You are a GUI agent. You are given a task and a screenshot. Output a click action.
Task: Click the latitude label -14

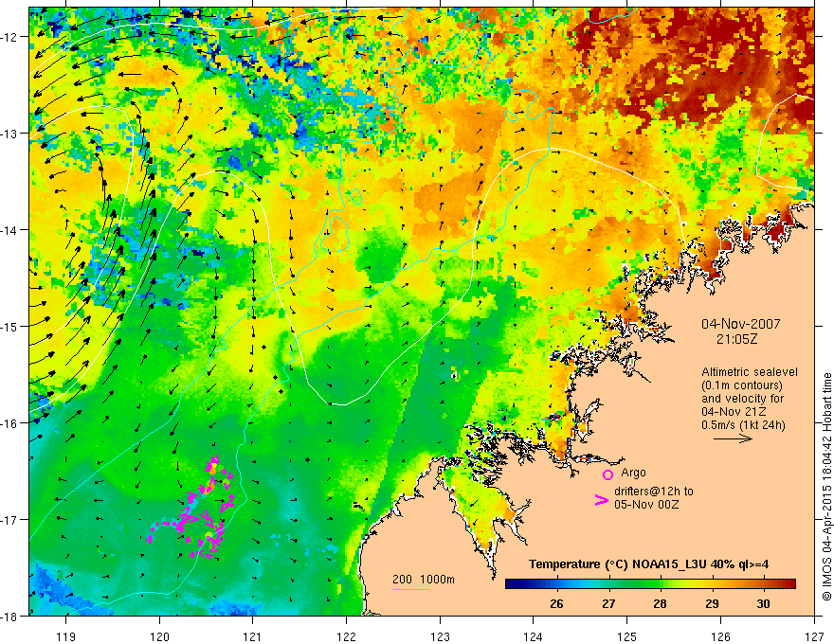pos(10,230)
